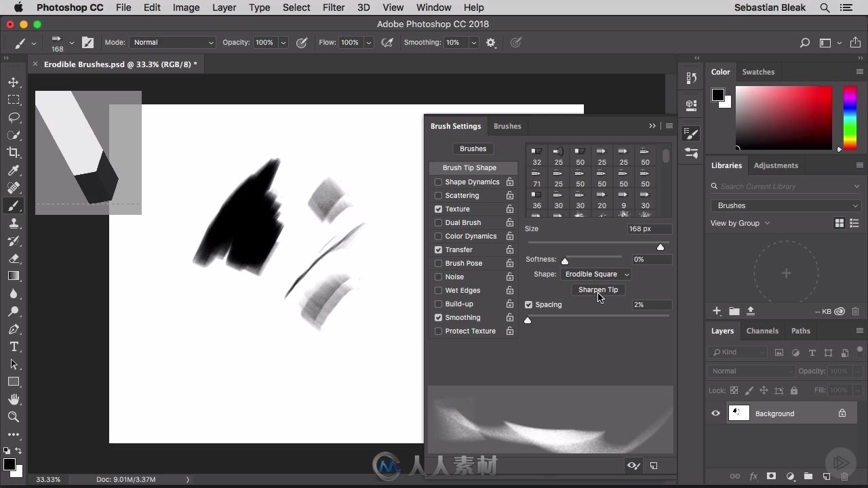
Task: Disable the Texture checkbox
Action: pyautogui.click(x=438, y=209)
